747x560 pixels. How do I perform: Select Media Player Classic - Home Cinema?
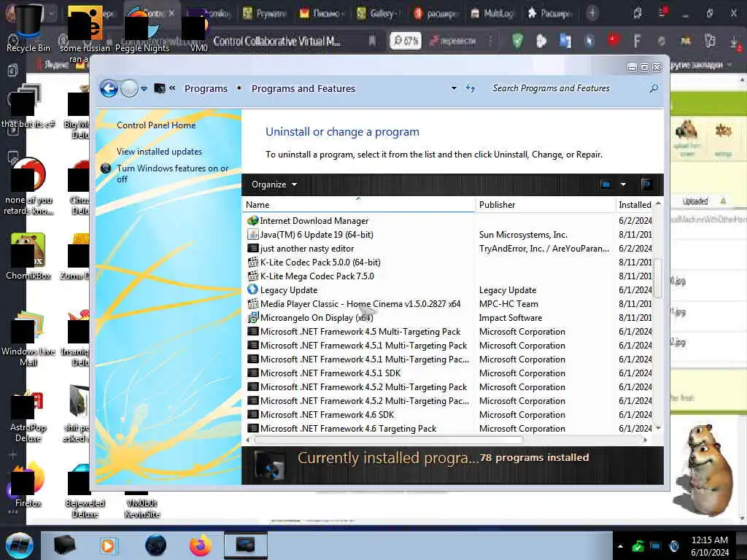pos(360,304)
